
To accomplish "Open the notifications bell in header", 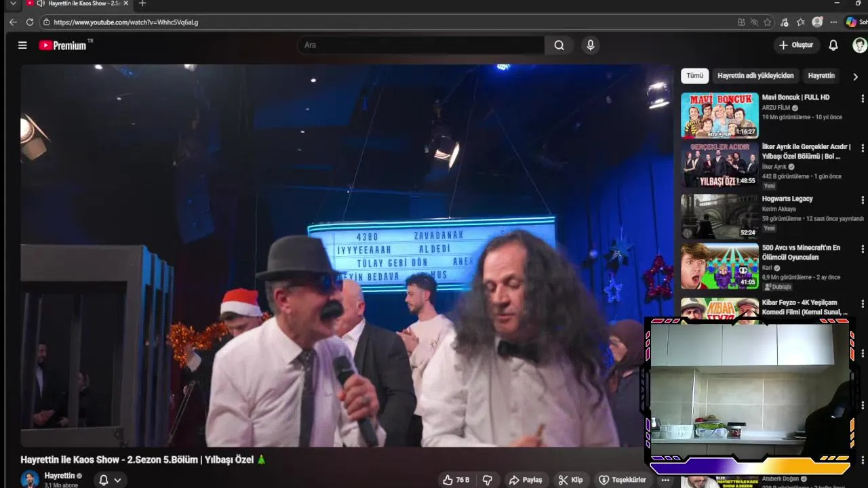I will pyautogui.click(x=833, y=45).
